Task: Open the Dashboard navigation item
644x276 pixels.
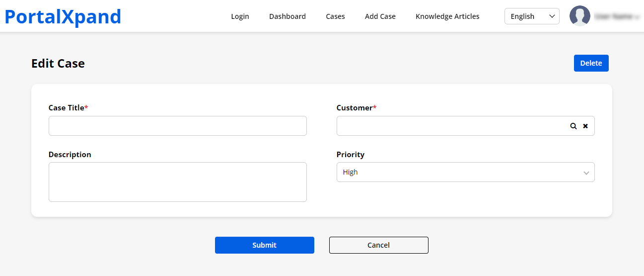Action: pos(287,16)
